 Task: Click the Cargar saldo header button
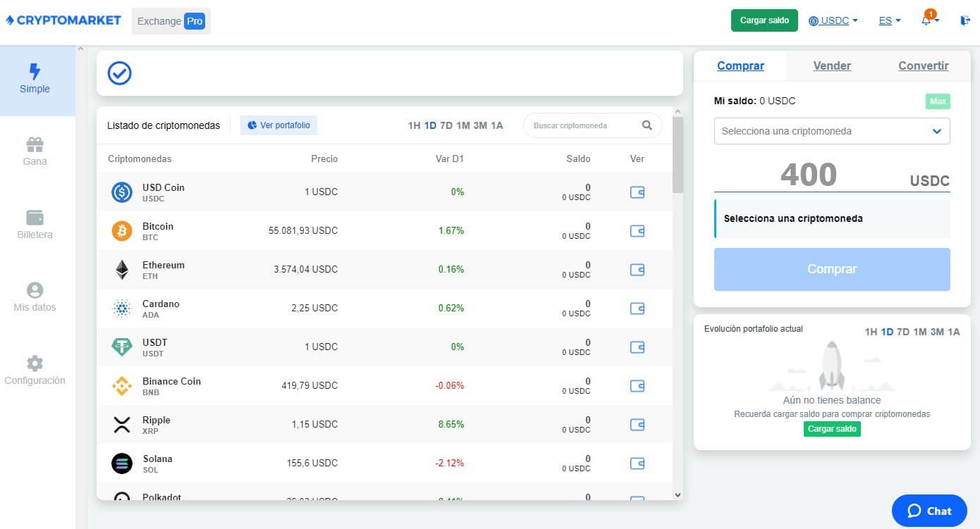(x=764, y=20)
